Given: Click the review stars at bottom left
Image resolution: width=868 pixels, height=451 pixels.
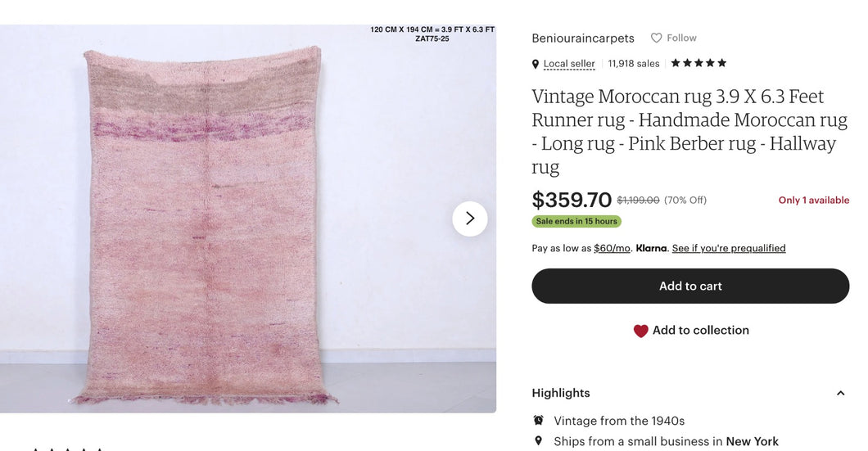Looking at the screenshot, I should (x=67, y=449).
